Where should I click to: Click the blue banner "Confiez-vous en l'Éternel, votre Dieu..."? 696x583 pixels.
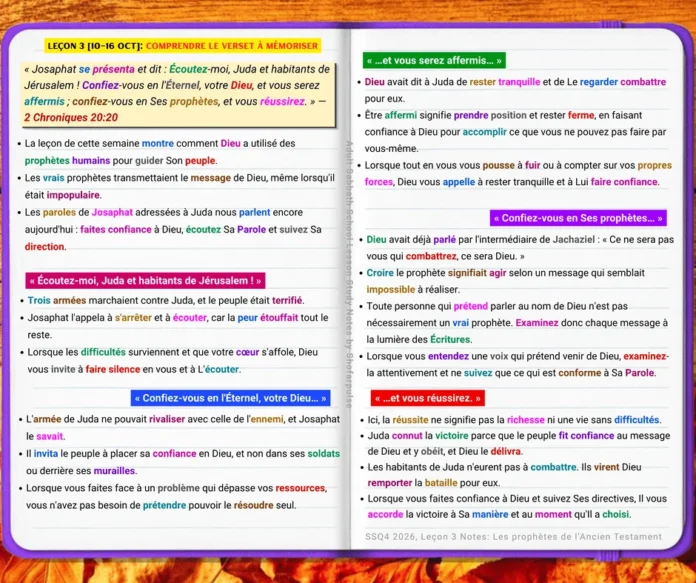pos(230,398)
